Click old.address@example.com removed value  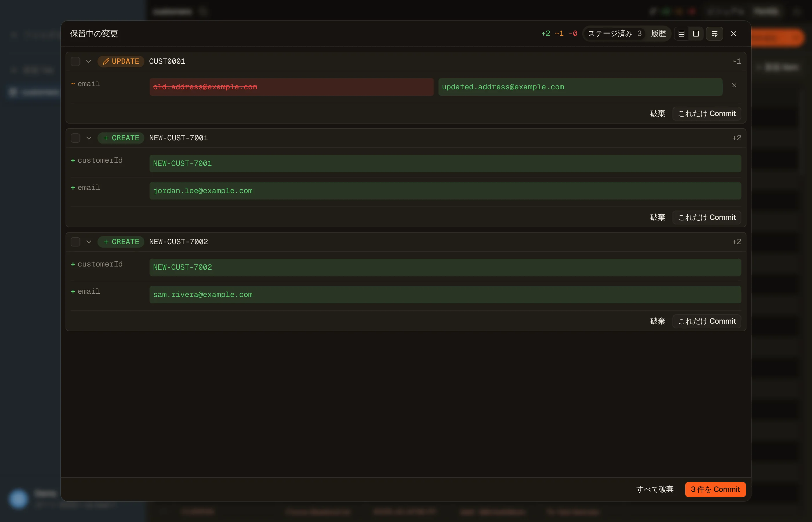point(291,87)
